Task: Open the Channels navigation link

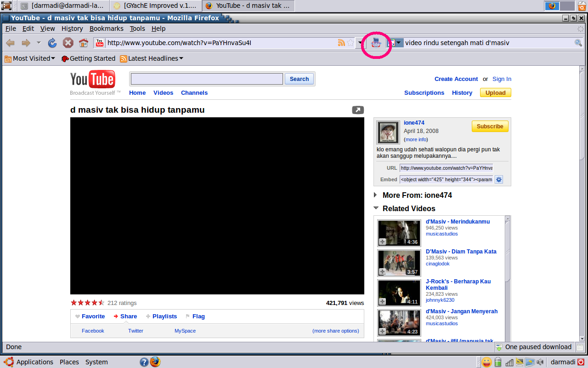Action: pos(194,93)
